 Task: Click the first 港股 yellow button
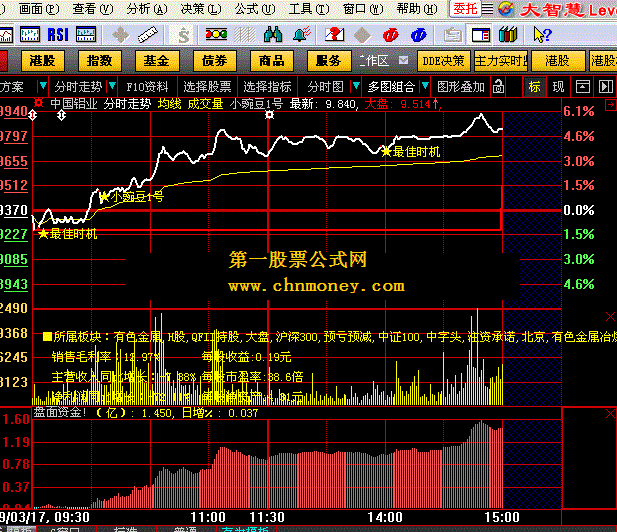(x=42, y=61)
